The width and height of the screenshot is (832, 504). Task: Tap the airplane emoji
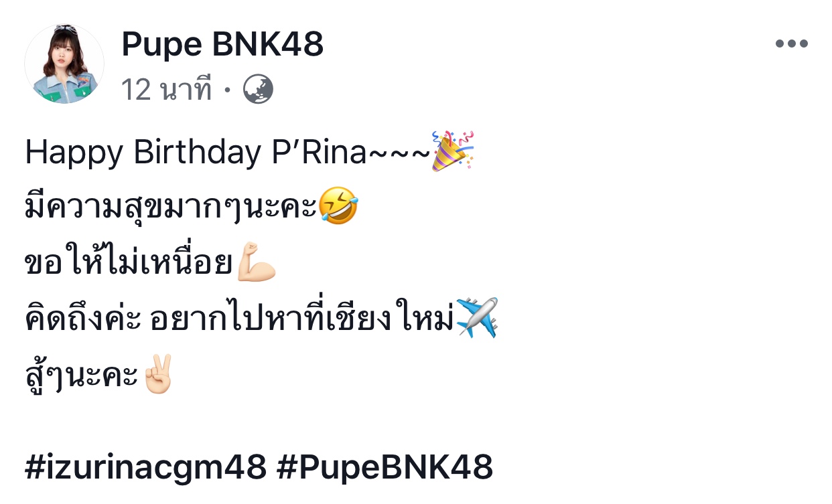coord(477,318)
